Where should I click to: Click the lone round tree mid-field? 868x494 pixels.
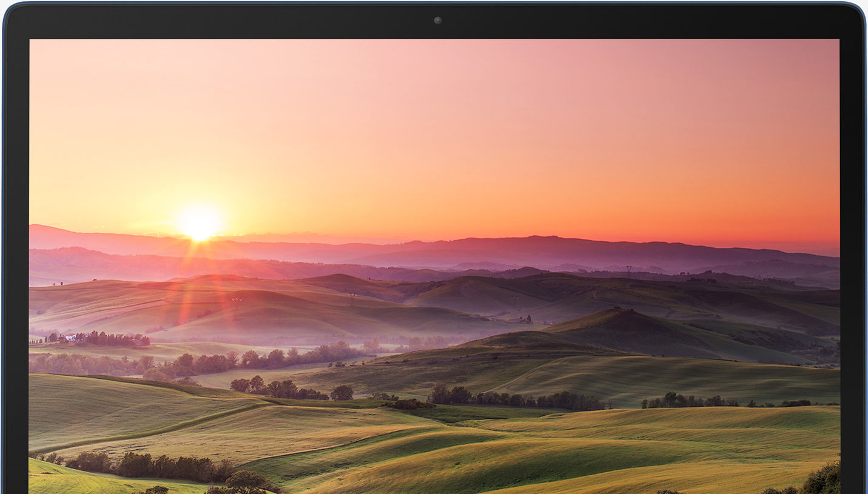coord(341,393)
